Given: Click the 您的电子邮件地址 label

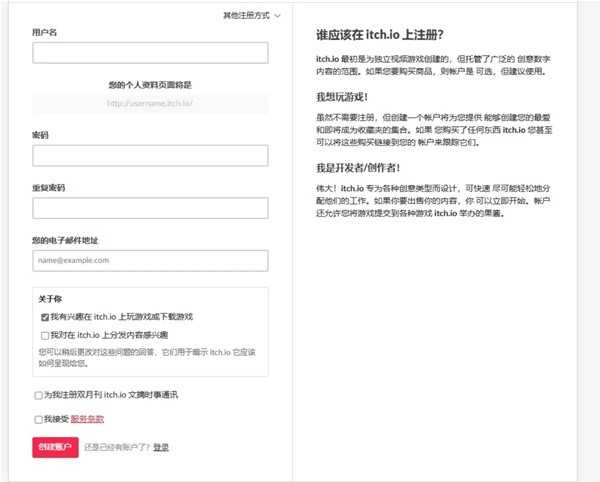Looking at the screenshot, I should point(65,239).
